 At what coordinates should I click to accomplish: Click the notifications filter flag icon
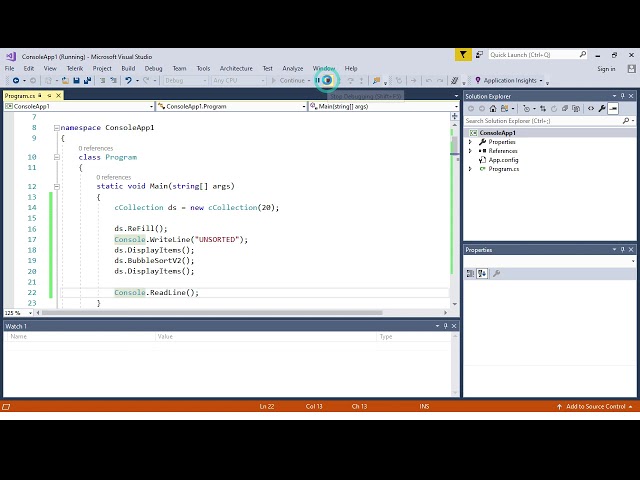pos(464,55)
